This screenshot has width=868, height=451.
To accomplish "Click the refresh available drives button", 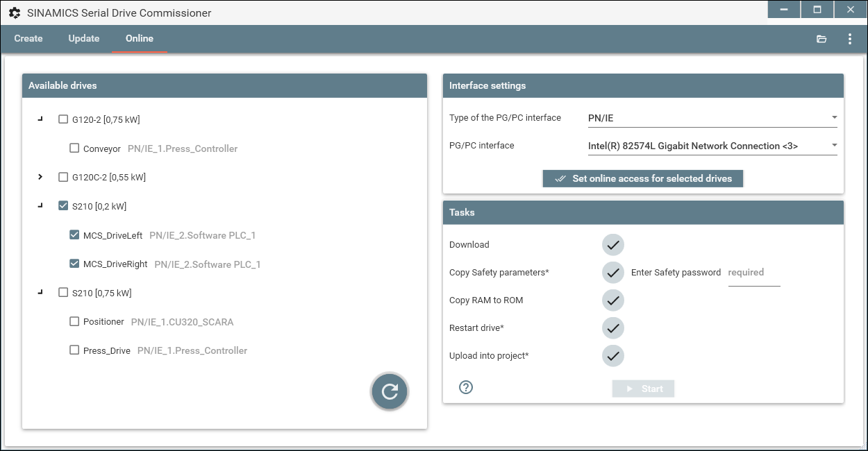I will point(390,392).
